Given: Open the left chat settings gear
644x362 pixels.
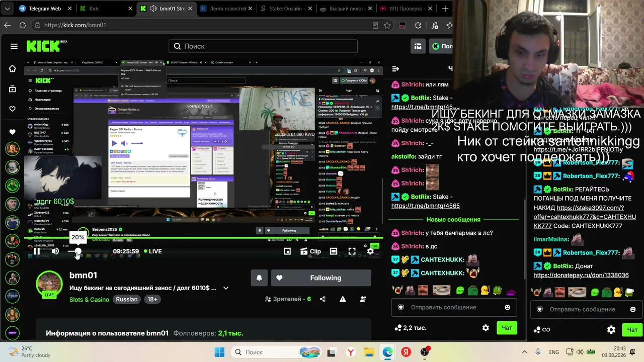Looking at the screenshot, I should click(x=486, y=328).
